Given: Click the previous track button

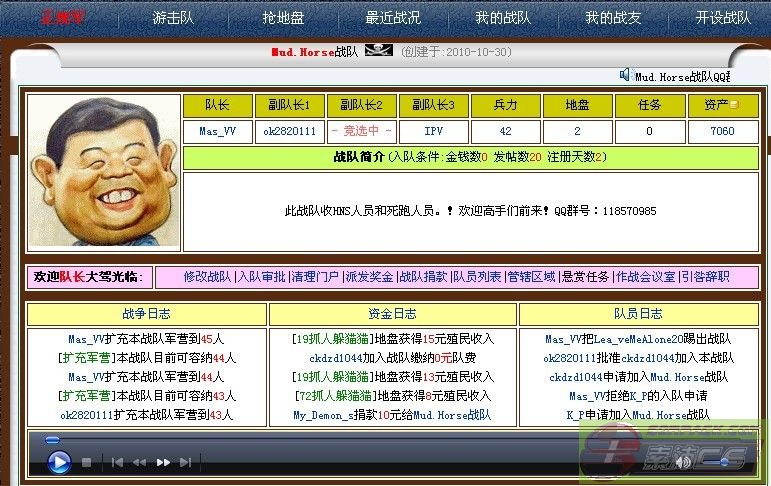Looking at the screenshot, I should 117,462.
